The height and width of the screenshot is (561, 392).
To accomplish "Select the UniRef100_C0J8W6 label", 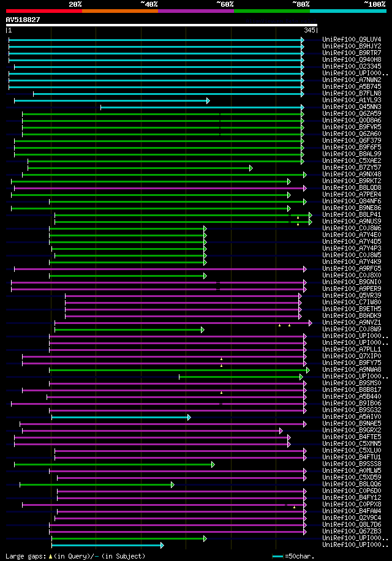I will (x=352, y=228).
